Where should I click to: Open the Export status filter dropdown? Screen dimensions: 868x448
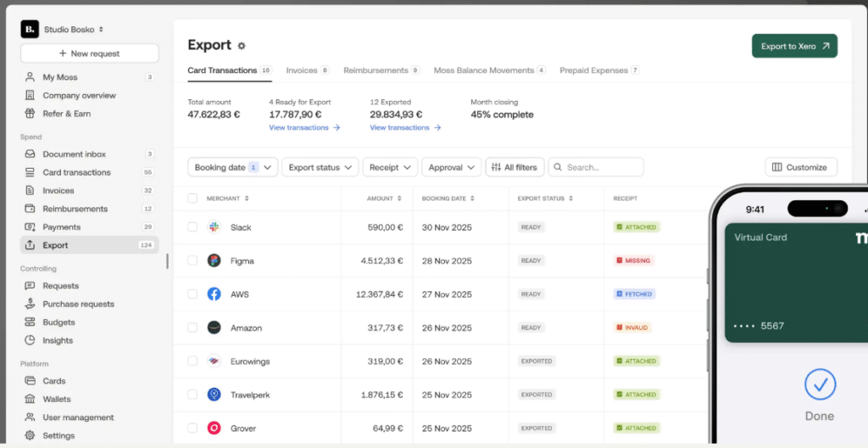click(x=320, y=167)
